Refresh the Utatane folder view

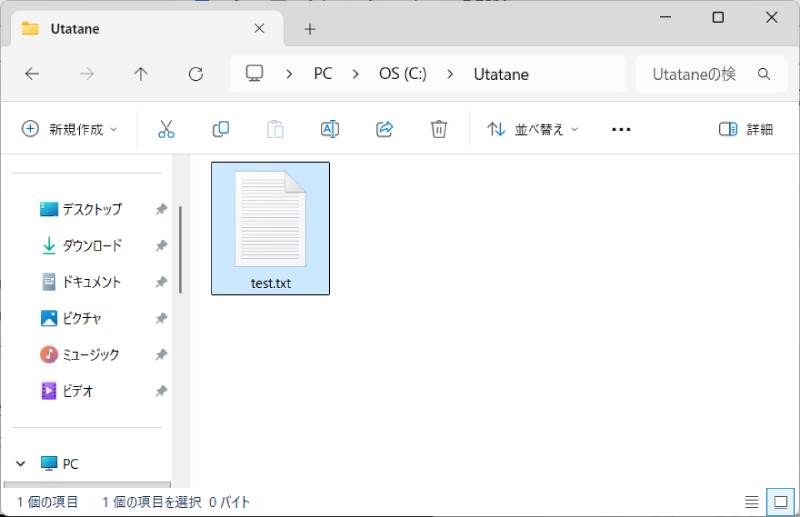[x=196, y=74]
